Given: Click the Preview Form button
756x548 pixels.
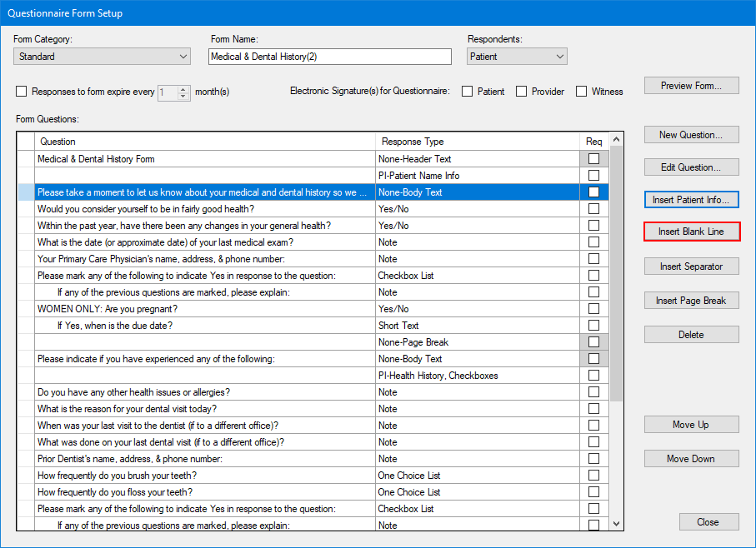Looking at the screenshot, I should (x=691, y=86).
